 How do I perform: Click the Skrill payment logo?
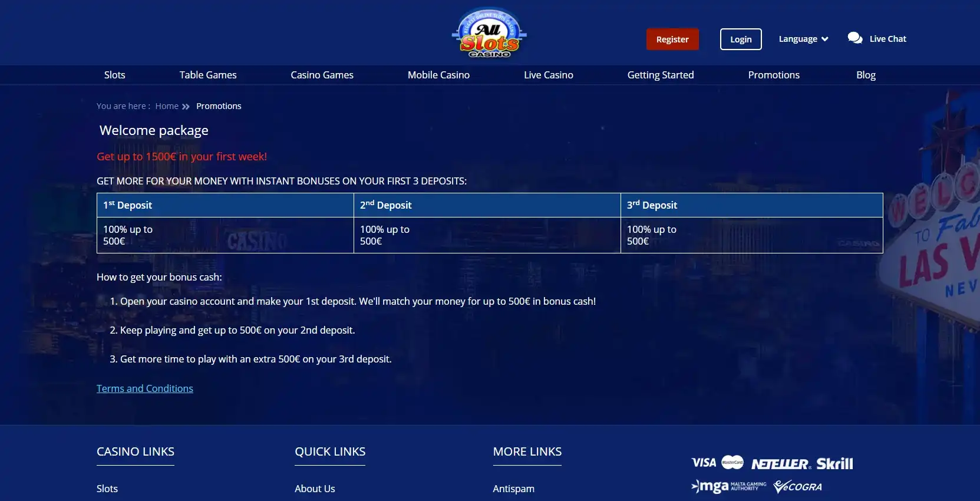tap(834, 464)
